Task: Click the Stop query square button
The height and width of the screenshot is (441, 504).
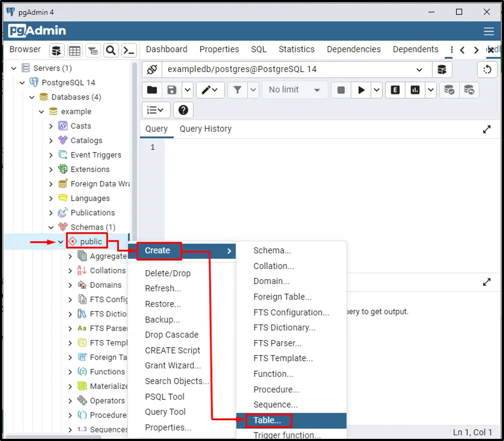Action: pyautogui.click(x=341, y=90)
